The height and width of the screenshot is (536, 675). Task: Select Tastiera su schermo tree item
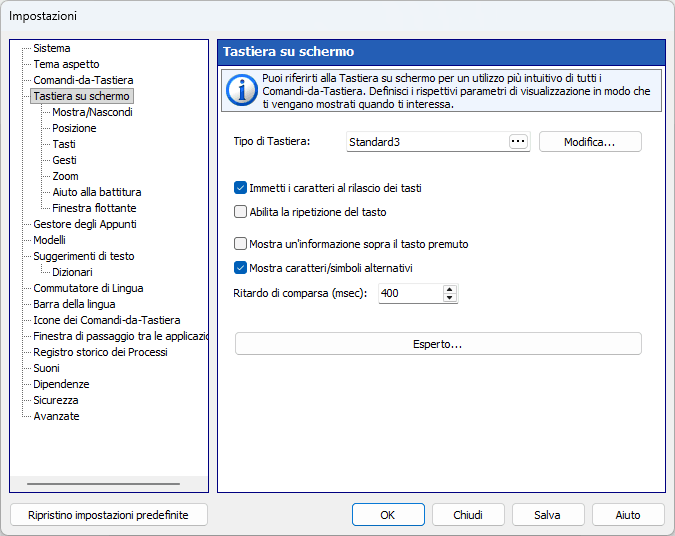(81, 96)
